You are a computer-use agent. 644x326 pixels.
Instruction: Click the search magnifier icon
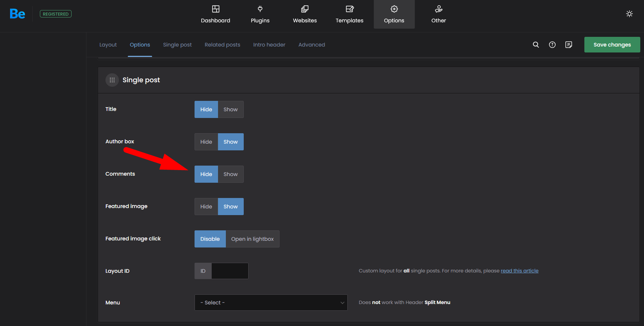(536, 45)
